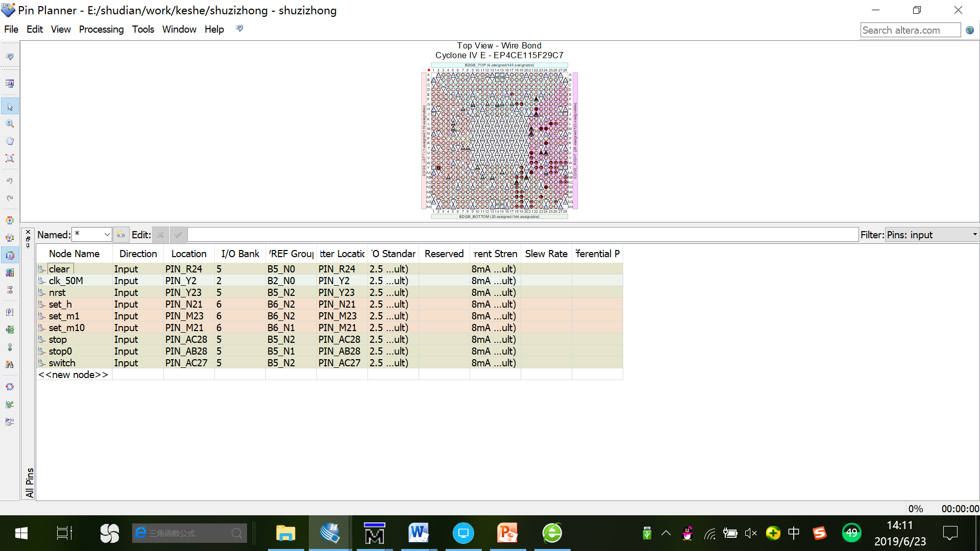Open Word from the Windows taskbar

(x=418, y=534)
